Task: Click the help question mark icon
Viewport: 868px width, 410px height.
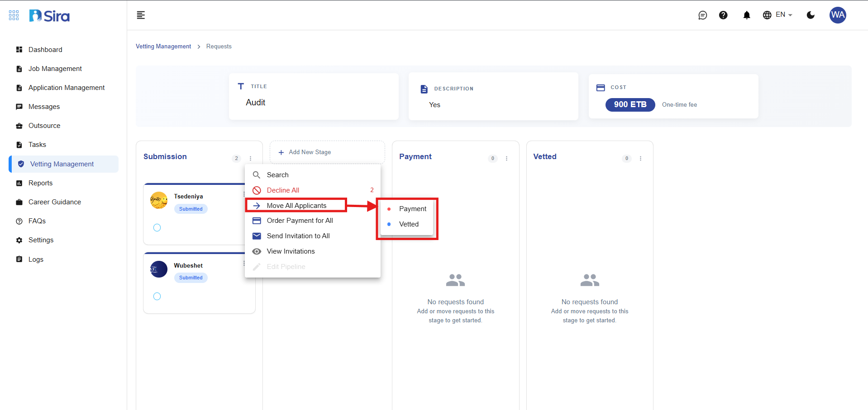Action: pyautogui.click(x=723, y=15)
